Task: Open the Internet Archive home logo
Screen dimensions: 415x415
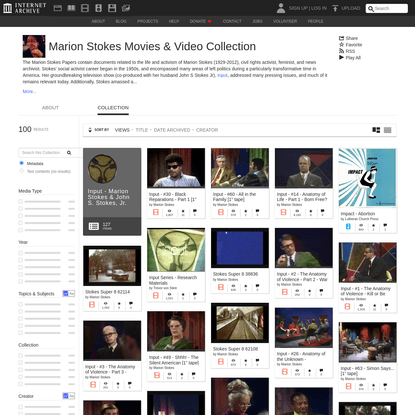Action: pos(25,8)
